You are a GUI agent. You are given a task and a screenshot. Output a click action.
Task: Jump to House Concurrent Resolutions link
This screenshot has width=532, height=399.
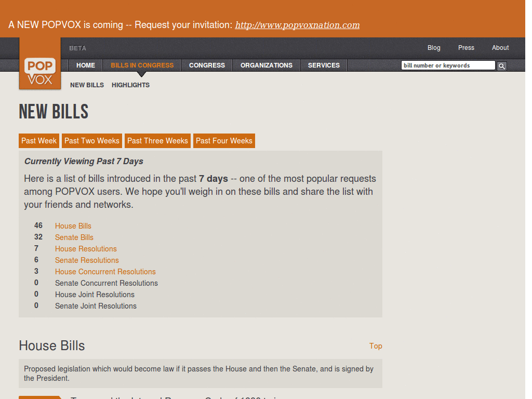click(x=105, y=272)
